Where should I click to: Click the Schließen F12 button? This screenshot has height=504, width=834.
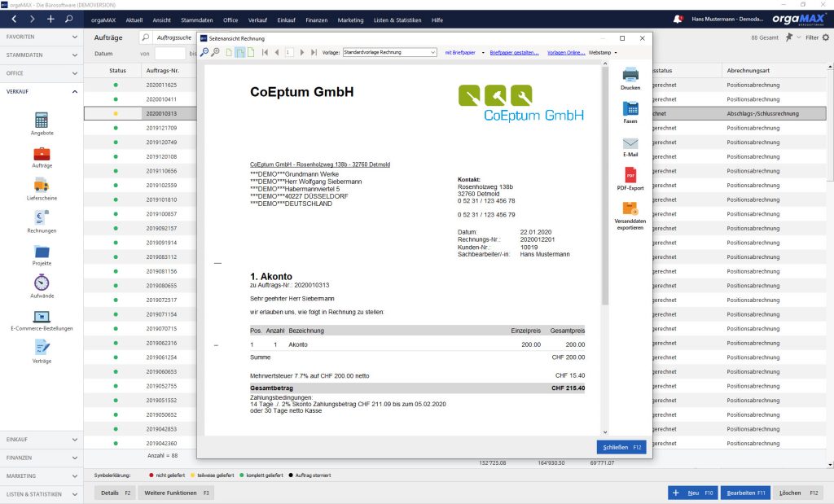tap(621, 447)
